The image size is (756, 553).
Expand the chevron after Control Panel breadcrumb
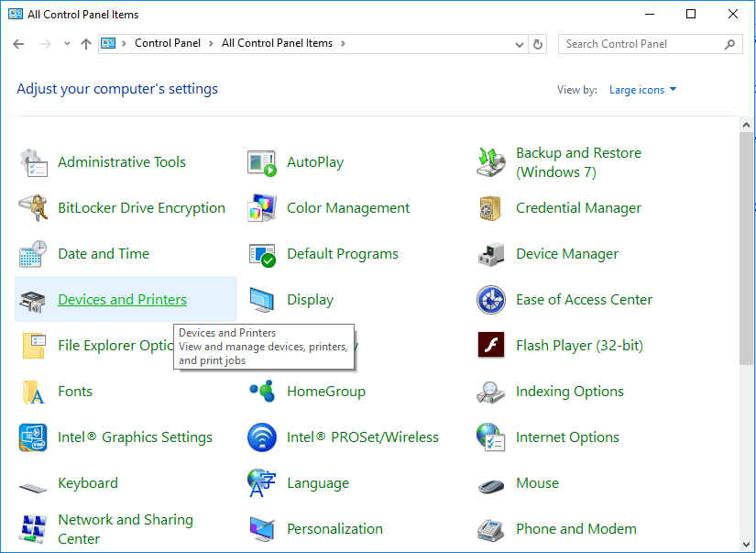click(211, 44)
